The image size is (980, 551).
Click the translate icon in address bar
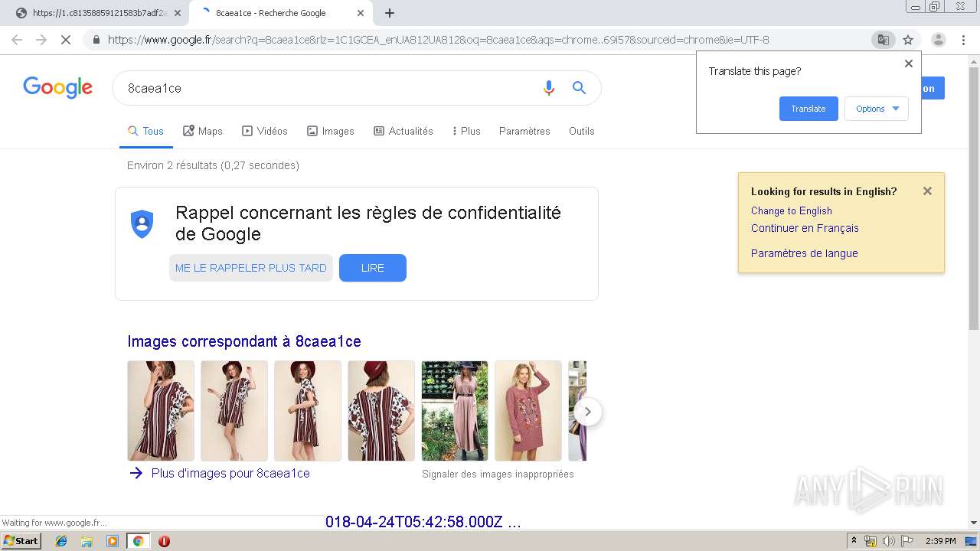coord(883,40)
